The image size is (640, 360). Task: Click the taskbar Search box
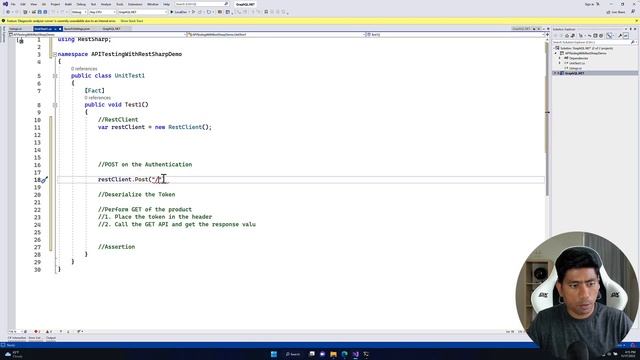pos(293,354)
